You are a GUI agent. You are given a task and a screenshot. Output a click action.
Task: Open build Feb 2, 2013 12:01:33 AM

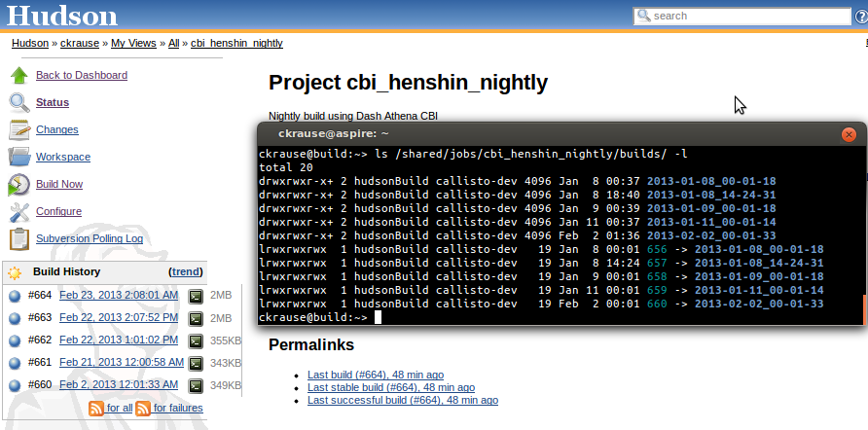point(119,384)
